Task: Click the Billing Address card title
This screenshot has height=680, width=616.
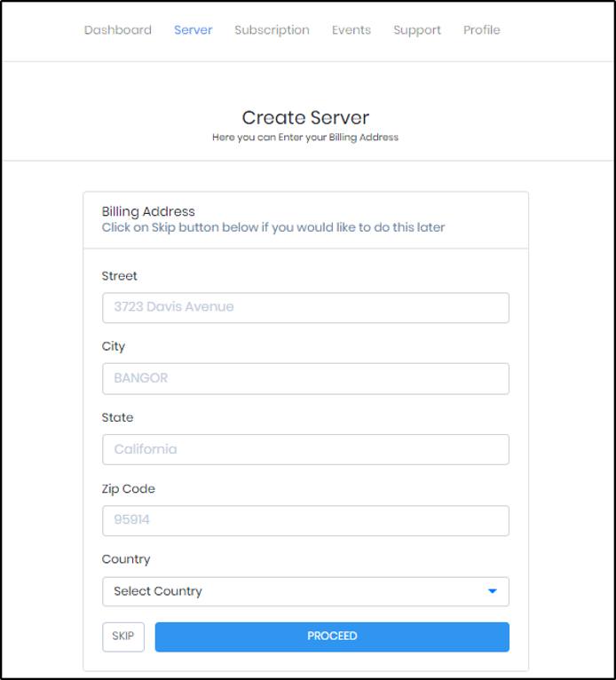Action: 148,212
